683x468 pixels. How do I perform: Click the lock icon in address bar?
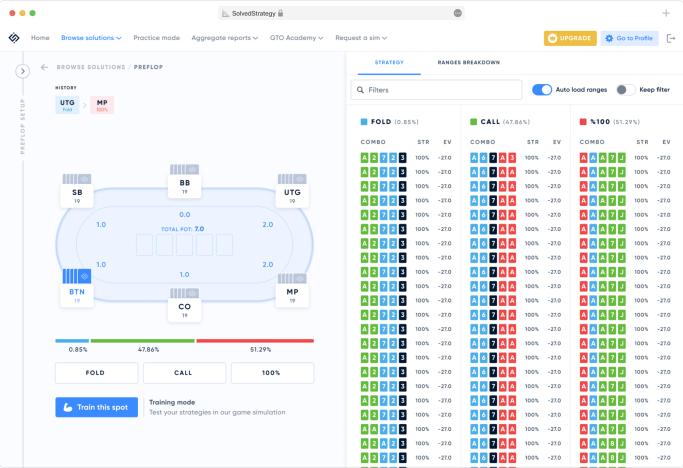pyautogui.click(x=281, y=13)
